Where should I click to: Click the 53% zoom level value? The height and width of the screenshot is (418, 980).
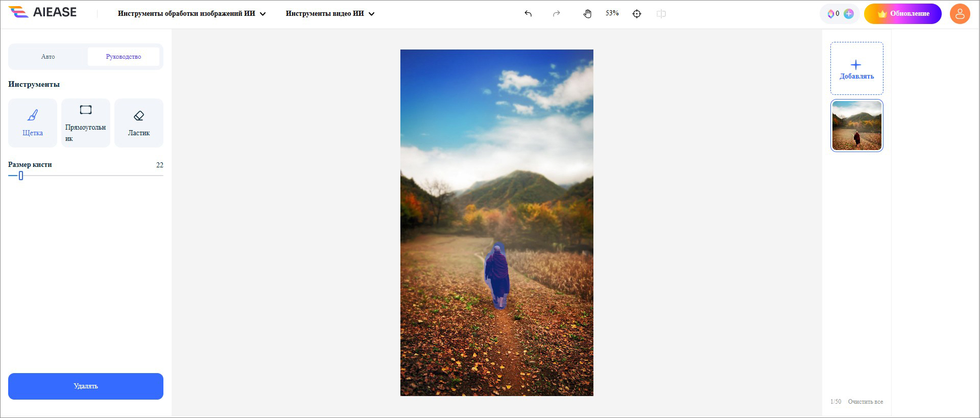click(612, 13)
